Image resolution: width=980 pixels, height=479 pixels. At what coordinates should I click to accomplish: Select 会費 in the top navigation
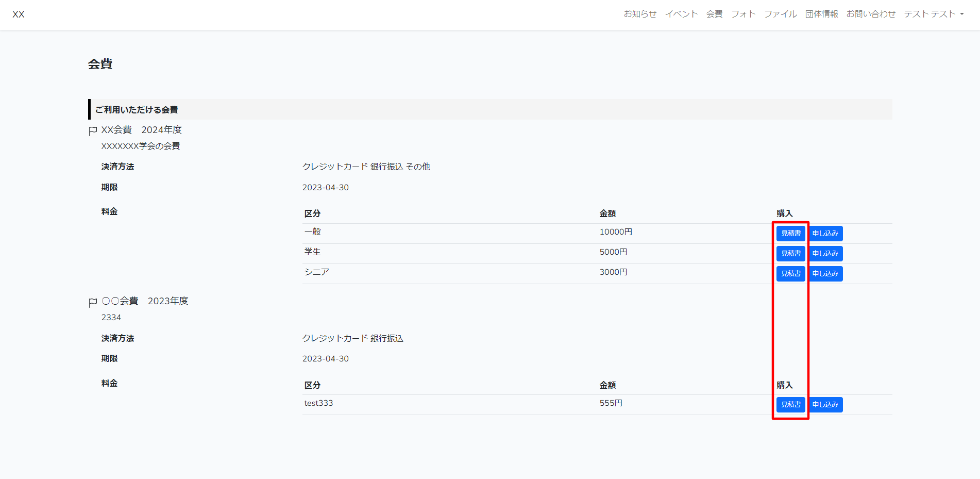click(714, 14)
